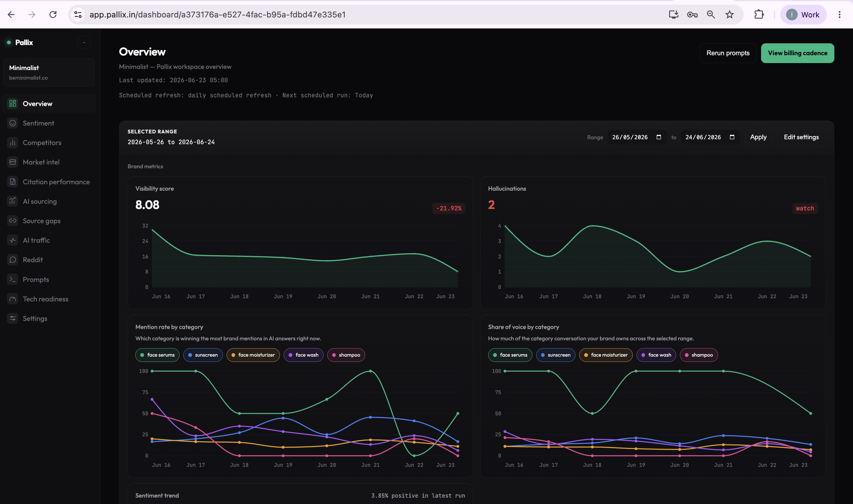Click the browser address bar URL
Viewport: 853px width, 504px height.
pos(218,15)
